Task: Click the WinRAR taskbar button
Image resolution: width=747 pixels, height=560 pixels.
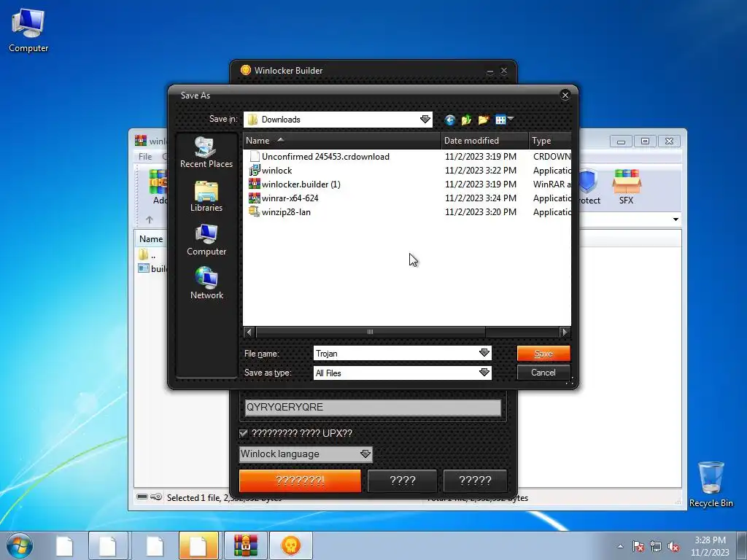Action: coord(246,545)
